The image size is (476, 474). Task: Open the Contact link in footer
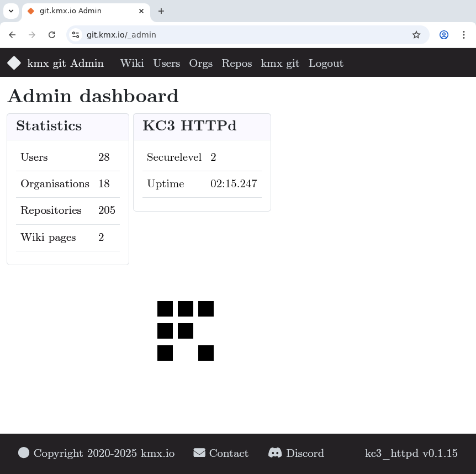coord(221,454)
